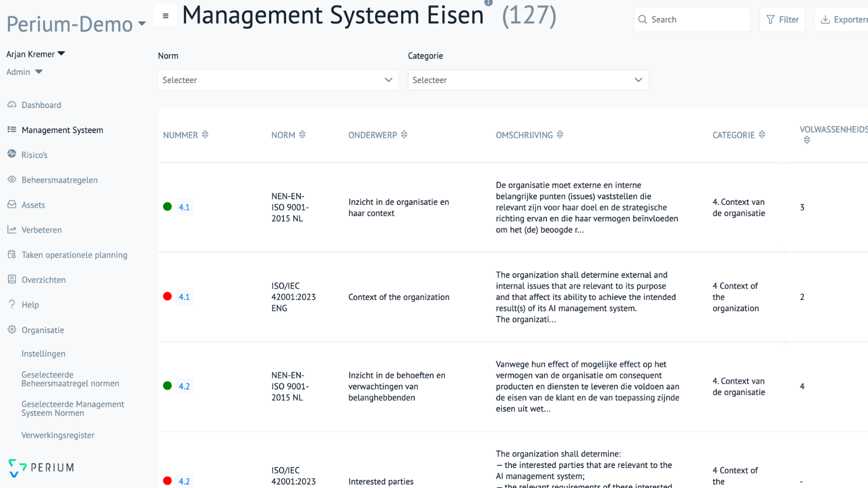Image resolution: width=868 pixels, height=488 pixels.
Task: Open Verwerkingsregister submenu item
Action: pos(58,435)
